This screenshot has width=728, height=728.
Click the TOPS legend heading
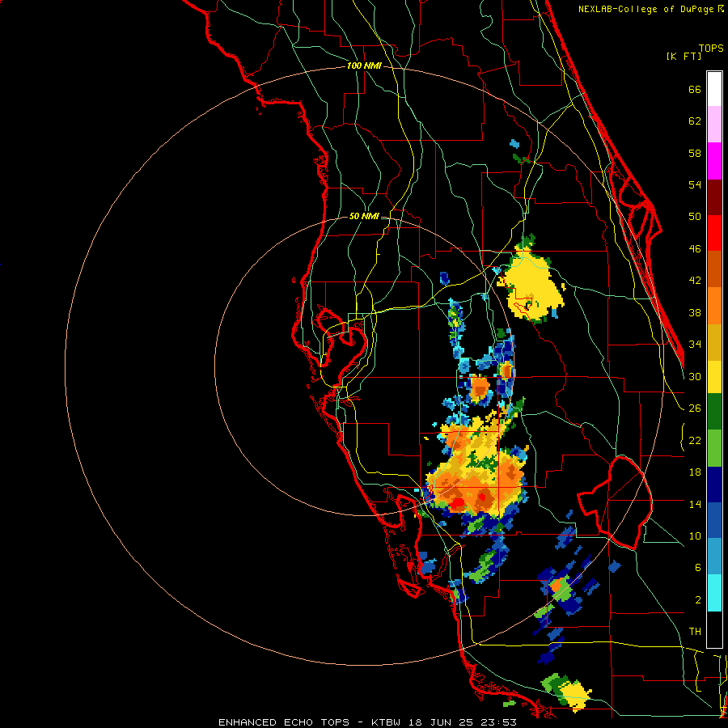pos(711,48)
